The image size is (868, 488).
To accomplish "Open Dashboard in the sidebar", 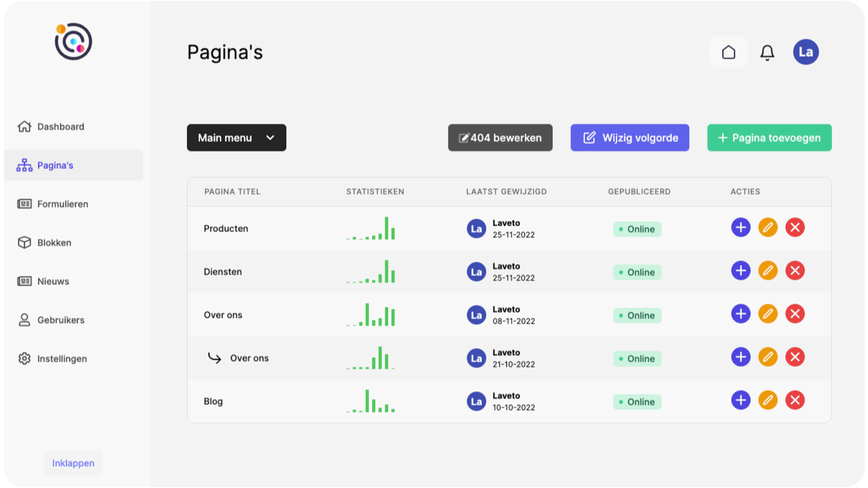I will (61, 127).
